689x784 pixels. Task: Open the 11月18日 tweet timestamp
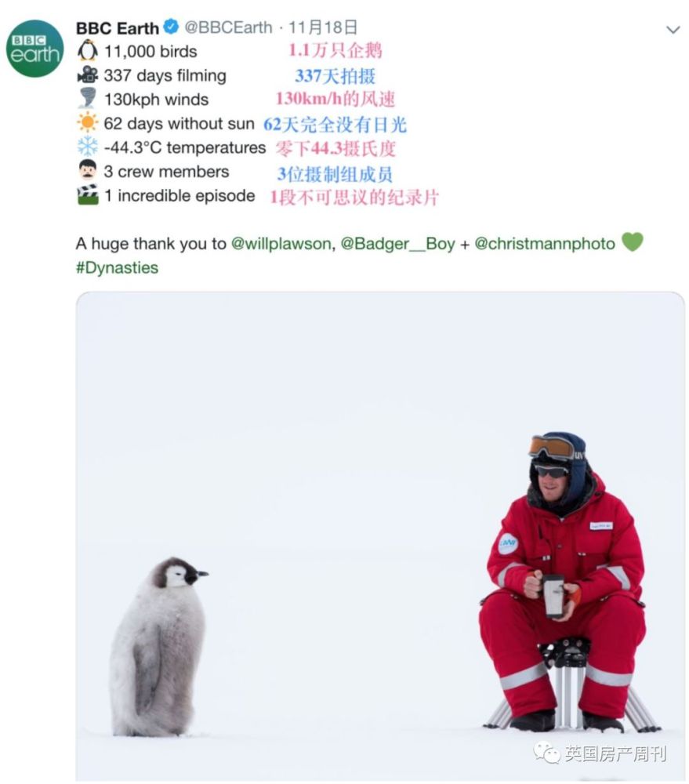(x=323, y=27)
